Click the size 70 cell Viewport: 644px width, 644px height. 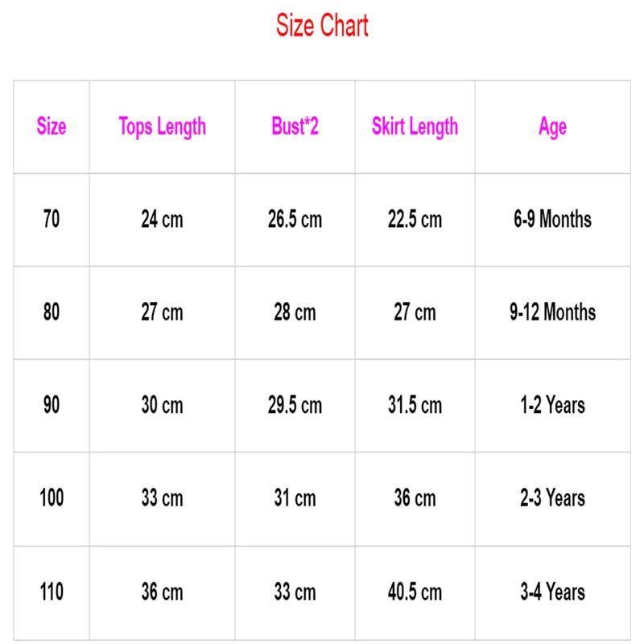[52, 219]
